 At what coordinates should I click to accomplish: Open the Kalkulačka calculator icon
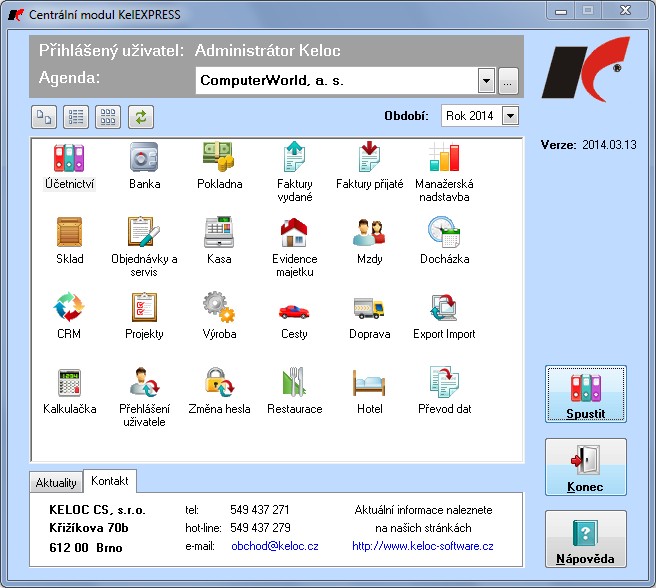pyautogui.click(x=69, y=382)
